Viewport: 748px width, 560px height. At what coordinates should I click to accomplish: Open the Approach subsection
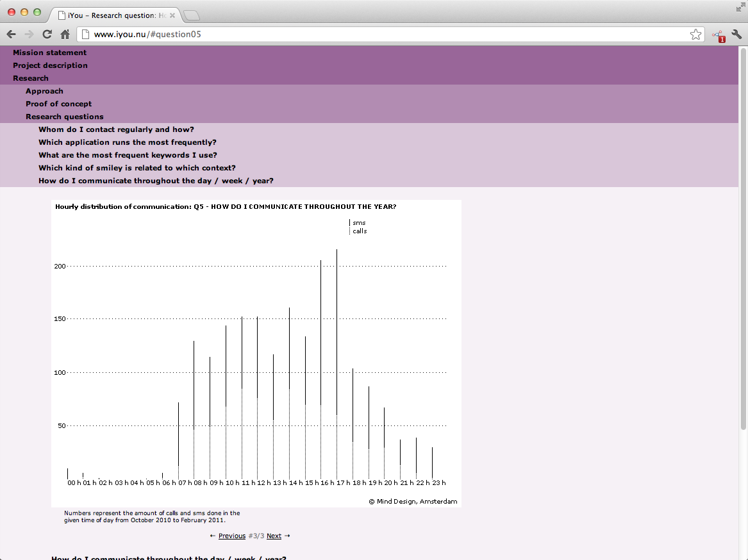click(x=44, y=91)
